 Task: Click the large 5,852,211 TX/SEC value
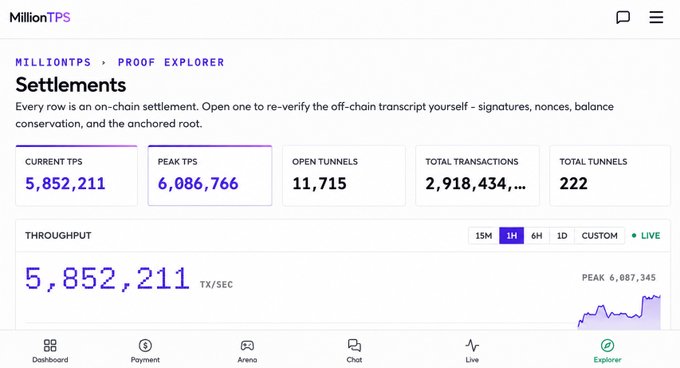coord(107,279)
